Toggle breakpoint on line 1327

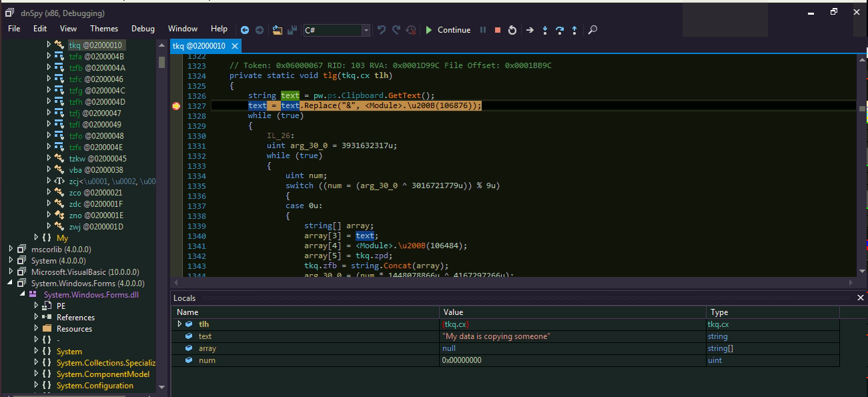point(176,106)
